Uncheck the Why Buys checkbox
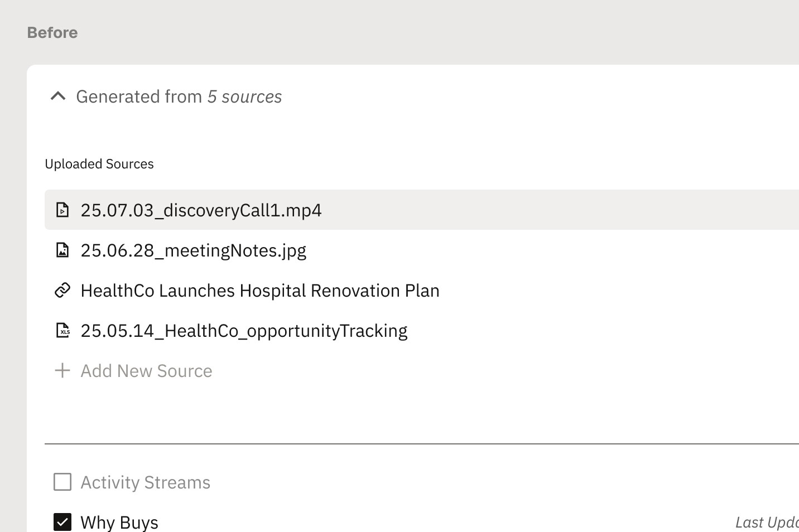This screenshot has width=799, height=532. (x=62, y=522)
